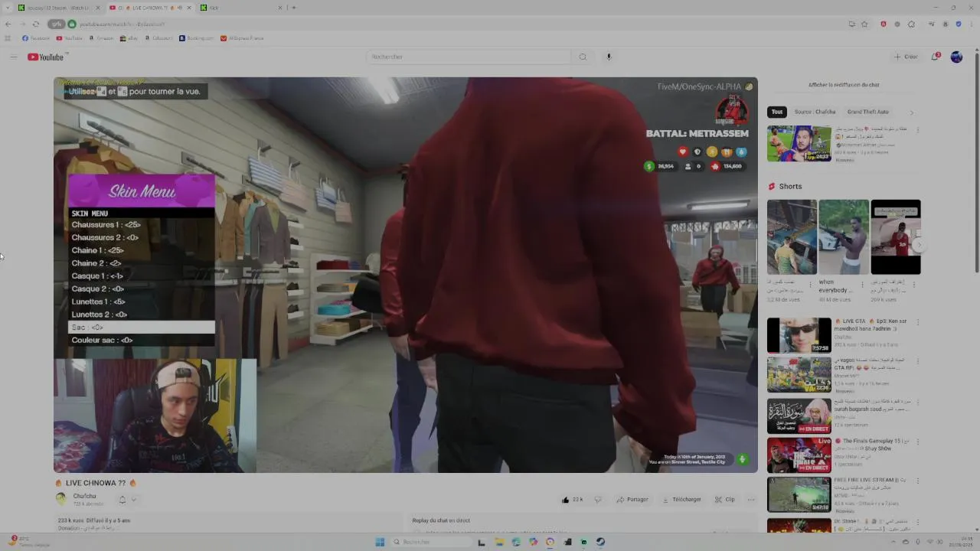
Task: Open a new browser tab
Action: coord(293,8)
